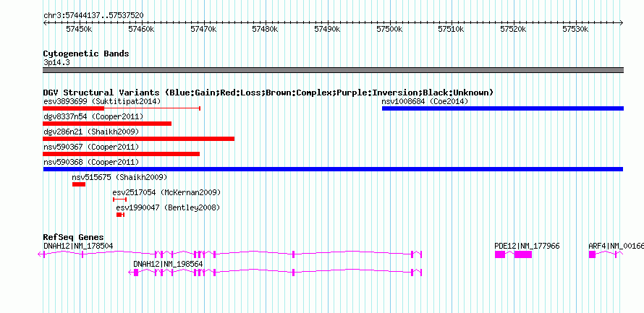Click the esv1990047 (Bentley2008) label
The height and width of the screenshot is (313, 644).
168,207
